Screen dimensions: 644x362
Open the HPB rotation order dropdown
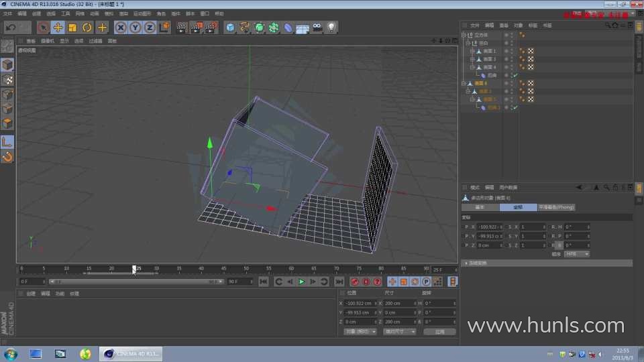[577, 254]
